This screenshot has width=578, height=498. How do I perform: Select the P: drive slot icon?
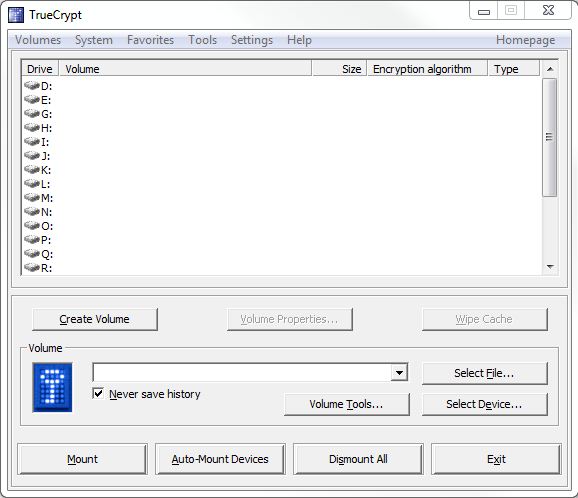click(x=32, y=240)
